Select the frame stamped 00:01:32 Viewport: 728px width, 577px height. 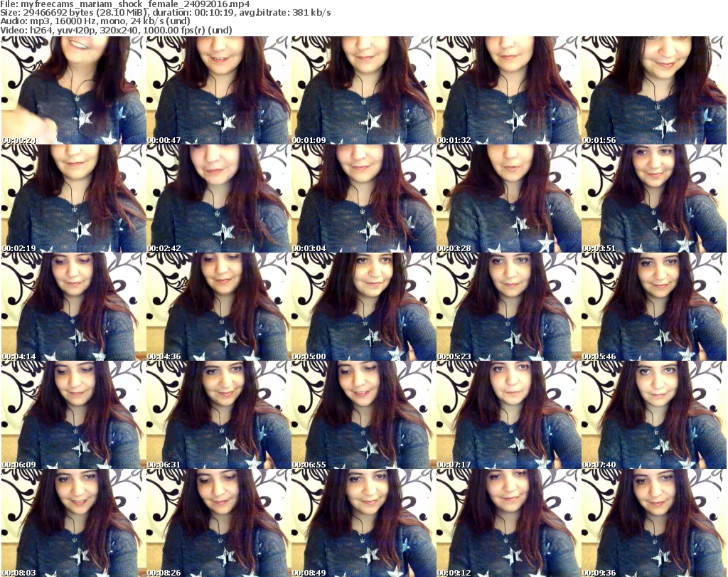[509, 90]
